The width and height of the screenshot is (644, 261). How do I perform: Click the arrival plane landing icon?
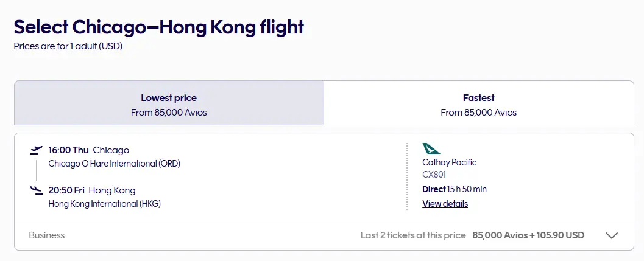(x=37, y=190)
